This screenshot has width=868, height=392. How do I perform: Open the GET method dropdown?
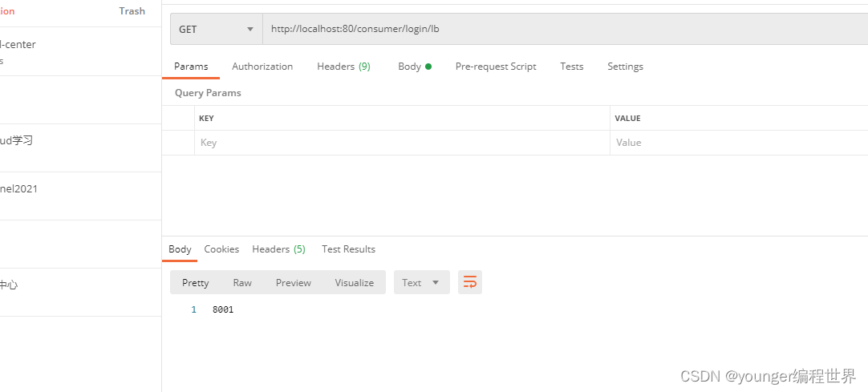217,30
